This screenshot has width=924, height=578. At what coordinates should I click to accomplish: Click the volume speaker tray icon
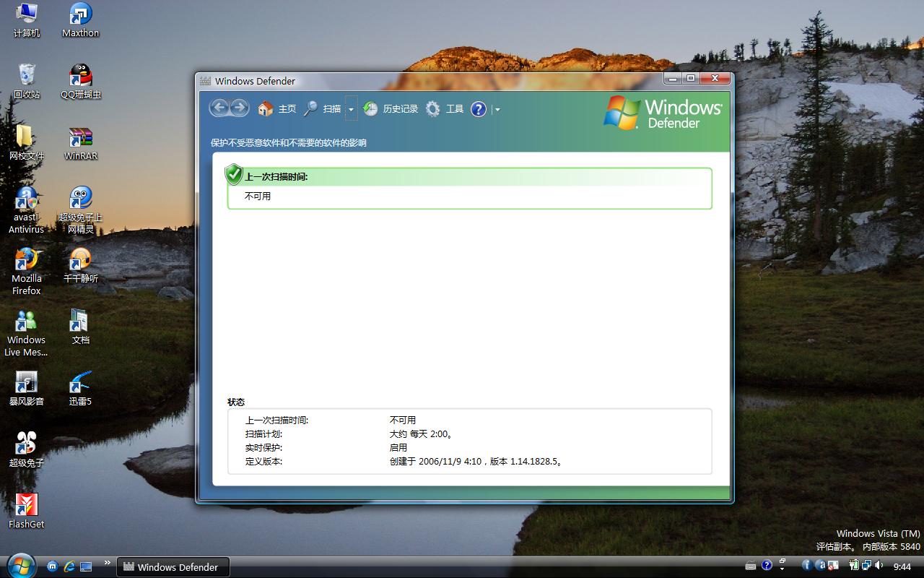coord(879,565)
